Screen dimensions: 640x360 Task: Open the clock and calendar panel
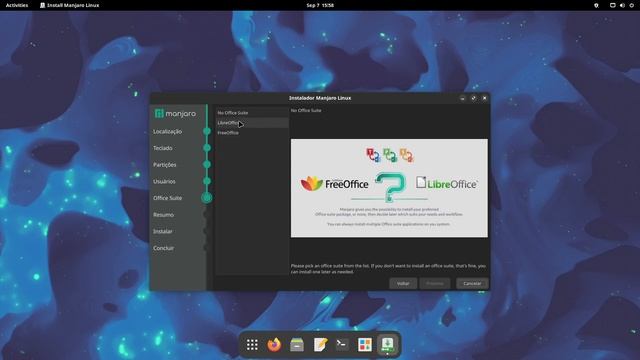[320, 5]
